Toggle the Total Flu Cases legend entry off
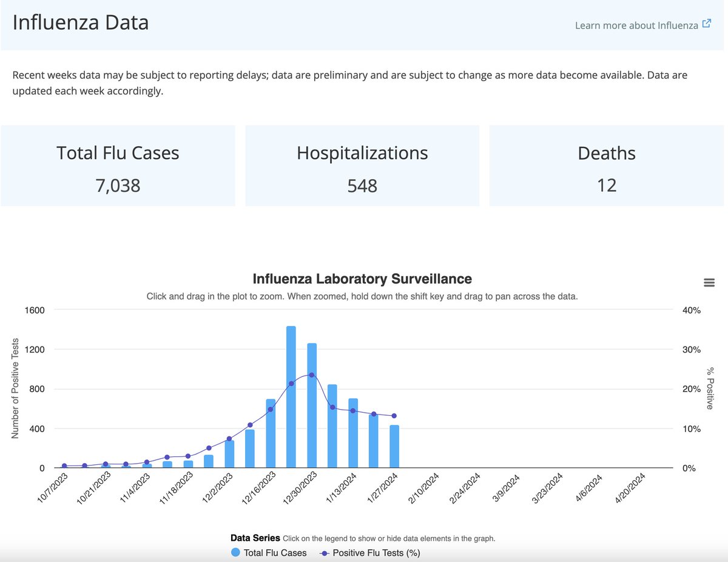The width and height of the screenshot is (728, 562). pyautogui.click(x=269, y=553)
